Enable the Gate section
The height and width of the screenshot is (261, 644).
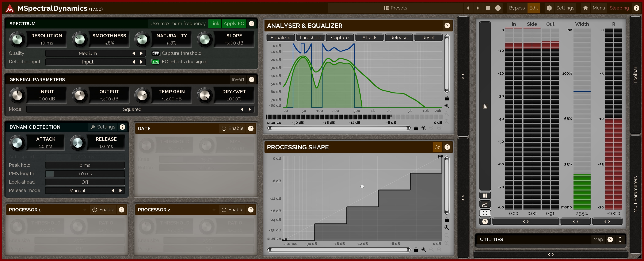click(232, 128)
